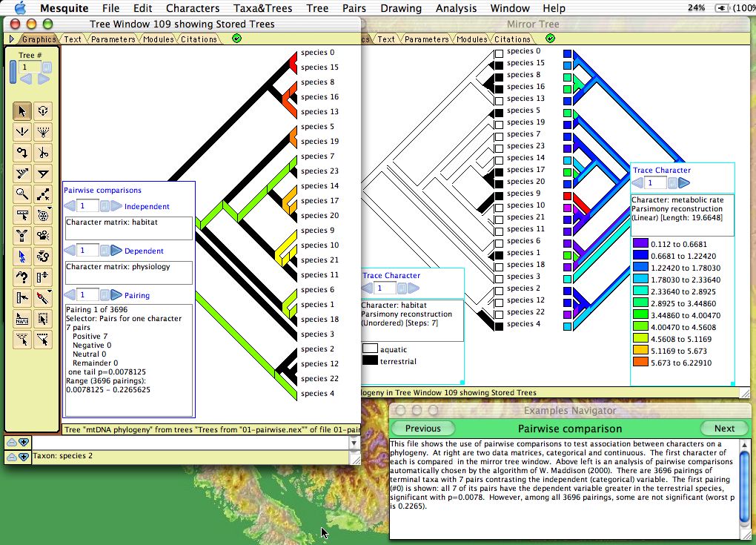Open the Taxa&Trees menu
Viewport: 756px width, 545px height.
(x=263, y=8)
